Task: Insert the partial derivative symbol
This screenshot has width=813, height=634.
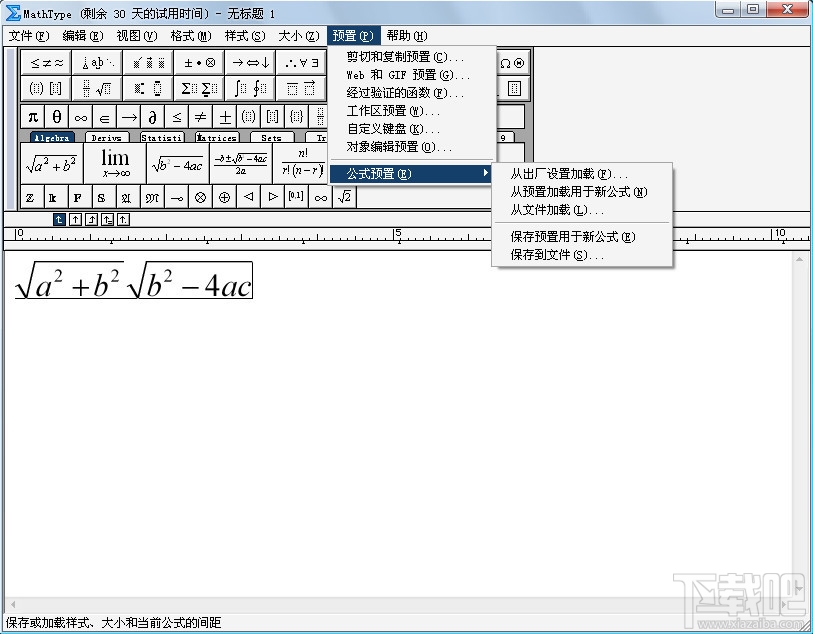Action: (x=154, y=116)
